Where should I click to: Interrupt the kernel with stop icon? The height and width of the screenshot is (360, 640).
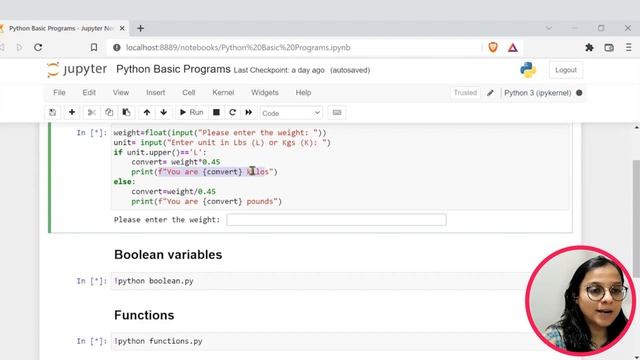[x=216, y=112]
